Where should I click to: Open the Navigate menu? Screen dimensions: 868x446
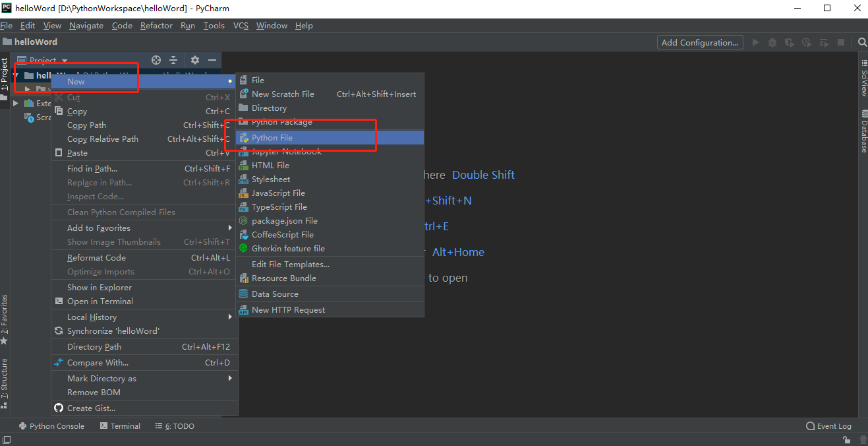[x=86, y=25]
